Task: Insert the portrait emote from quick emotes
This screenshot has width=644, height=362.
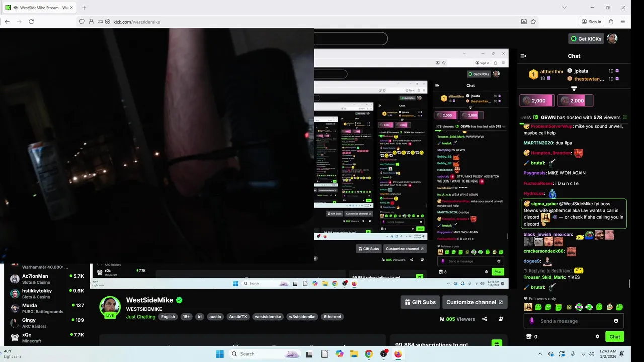Action: point(528,307)
